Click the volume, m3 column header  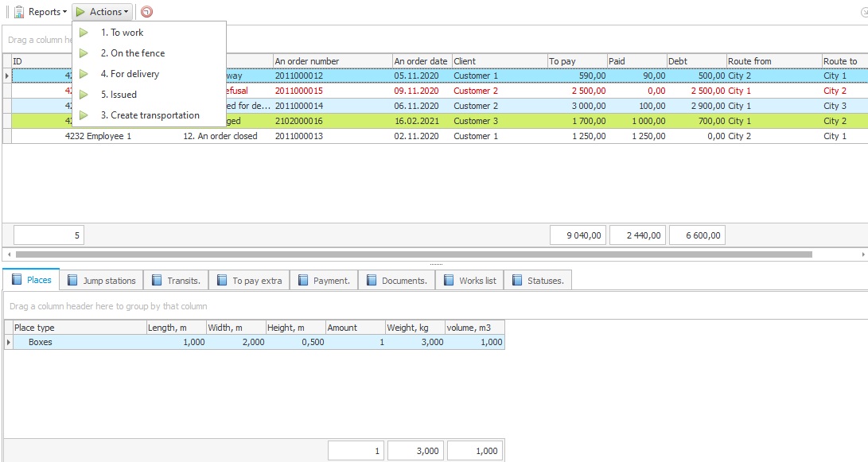(x=475, y=328)
